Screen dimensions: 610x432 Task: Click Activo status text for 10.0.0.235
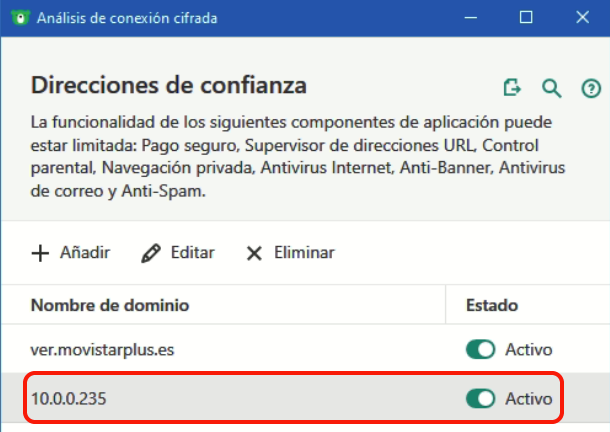coord(529,399)
